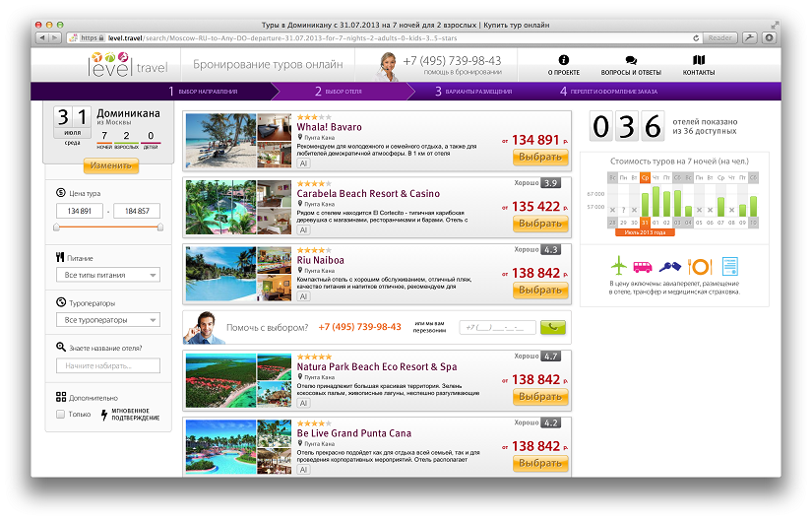Click the browser back arrow
The height and width of the screenshot is (520, 812).
(42, 37)
